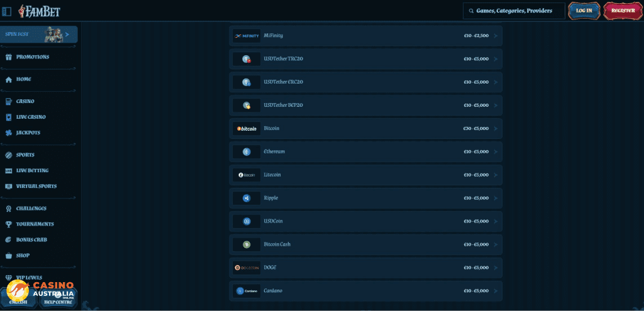Focus the Games, Categories, Providers search field
The height and width of the screenshot is (311, 644).
pyautogui.click(x=514, y=11)
